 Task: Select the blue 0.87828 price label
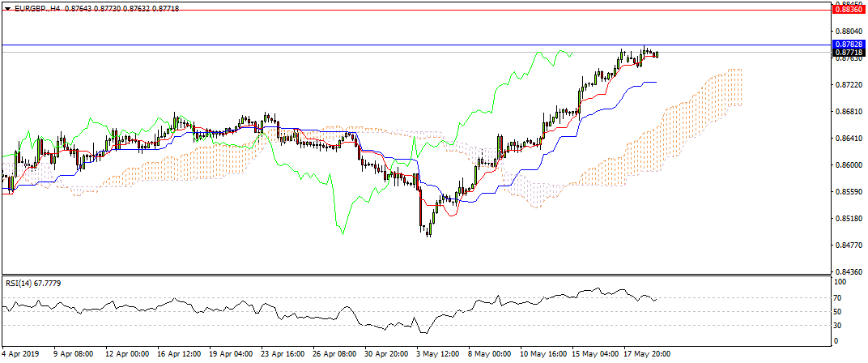(x=847, y=44)
